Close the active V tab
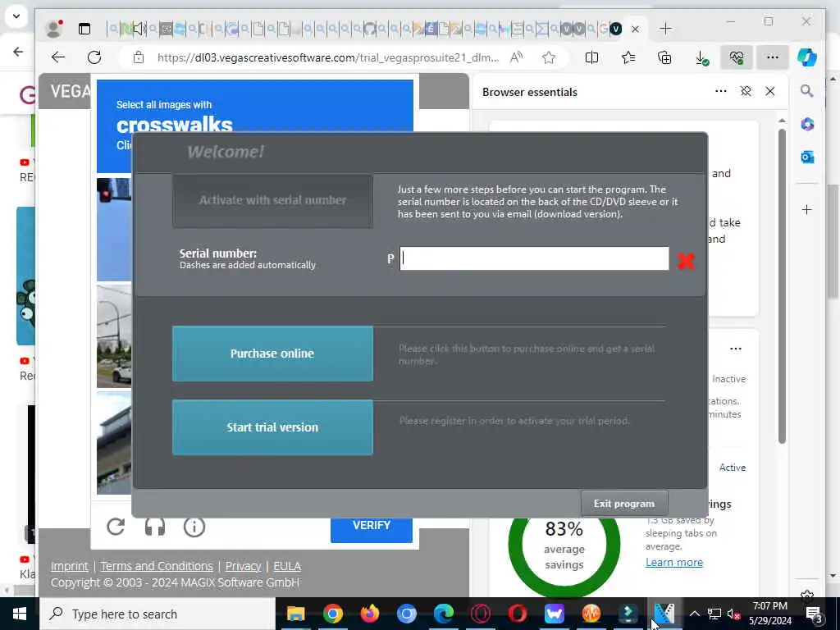The image size is (840, 630). 636,29
